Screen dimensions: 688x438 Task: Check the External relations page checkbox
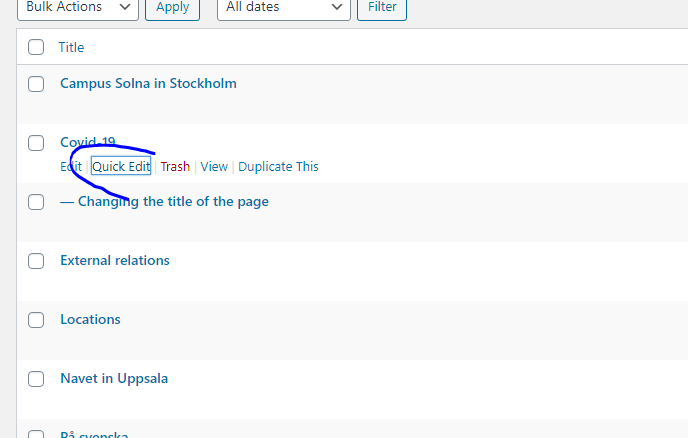point(36,261)
